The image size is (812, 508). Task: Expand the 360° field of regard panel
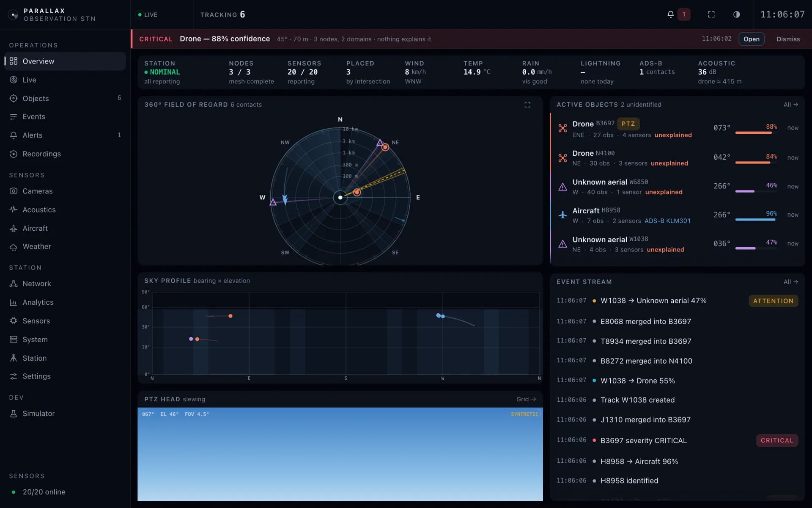[527, 105]
